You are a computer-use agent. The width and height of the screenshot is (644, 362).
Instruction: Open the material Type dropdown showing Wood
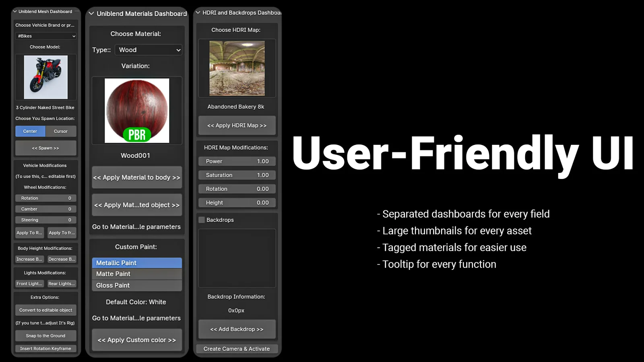tap(148, 50)
